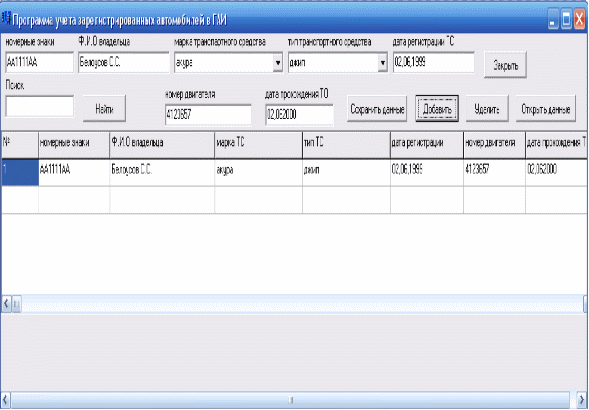Click the Белоусов С.С. cell in table
Image resolution: width=589 pixels, height=410 pixels.
[x=162, y=172]
